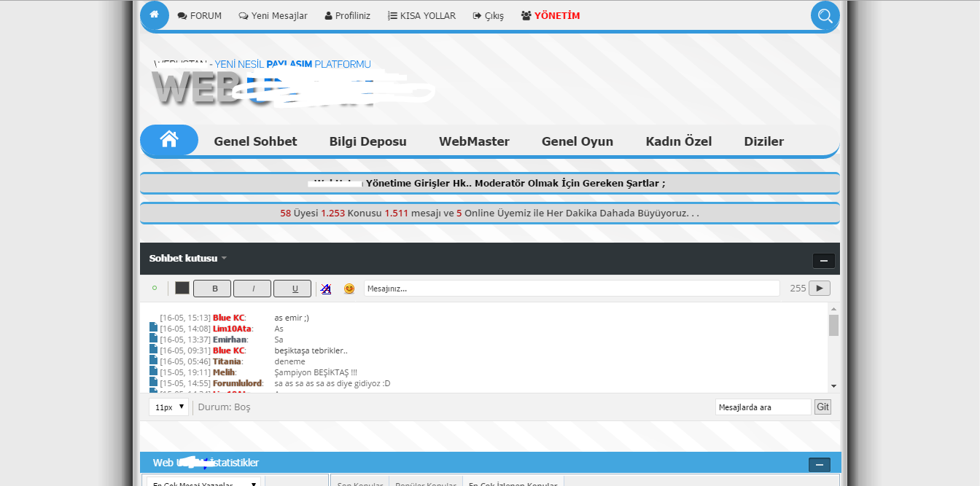Click the message icon beside Forumlulord's shout
Image resolution: width=980 pixels, height=486 pixels.
point(153,383)
